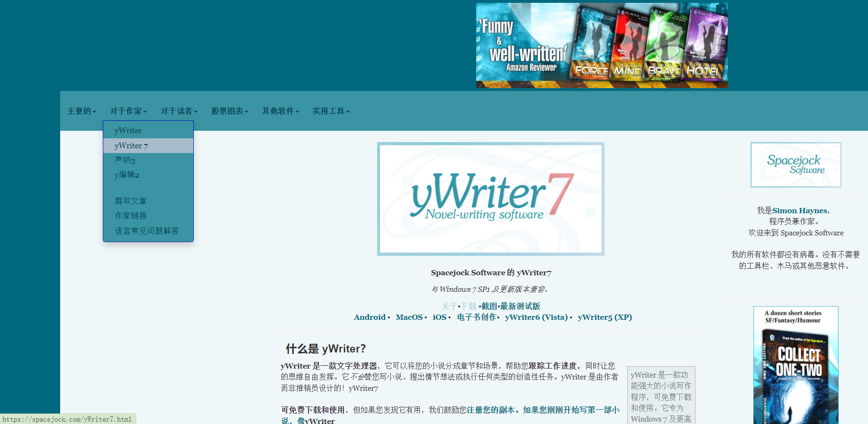868x424 pixels.
Task: Open the 截图 link
Action: [x=489, y=307]
